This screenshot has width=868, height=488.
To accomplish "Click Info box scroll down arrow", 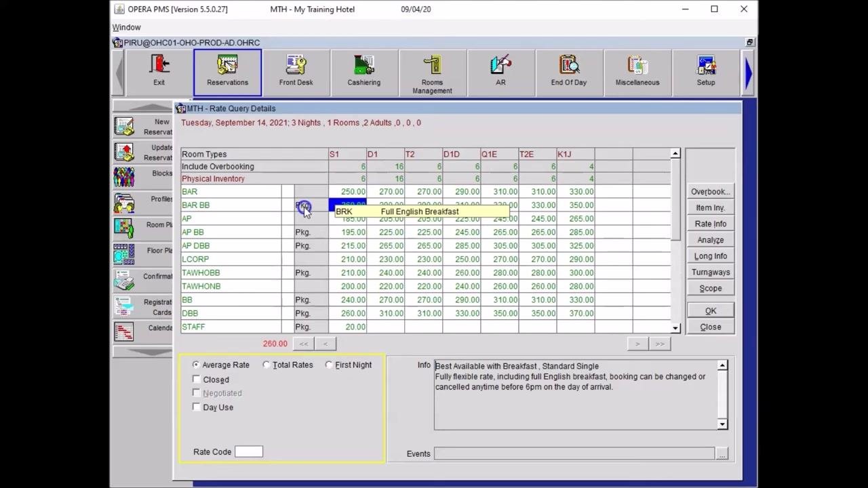I will 722,424.
